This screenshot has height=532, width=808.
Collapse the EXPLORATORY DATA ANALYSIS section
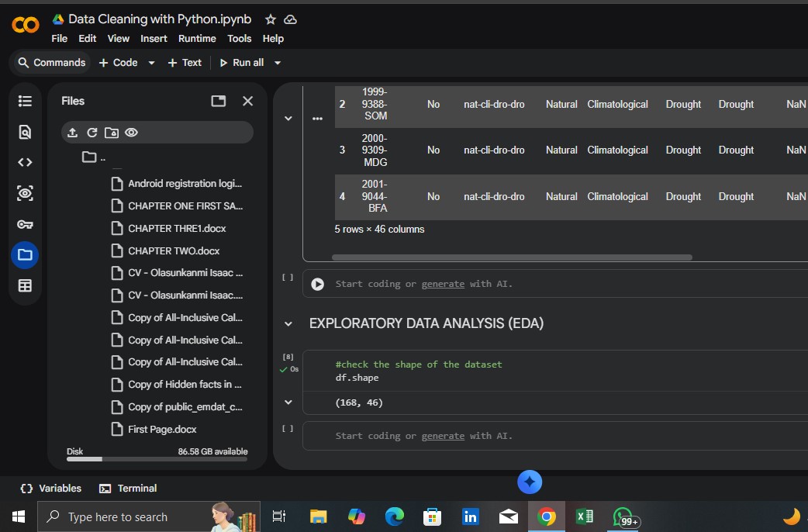click(x=288, y=323)
